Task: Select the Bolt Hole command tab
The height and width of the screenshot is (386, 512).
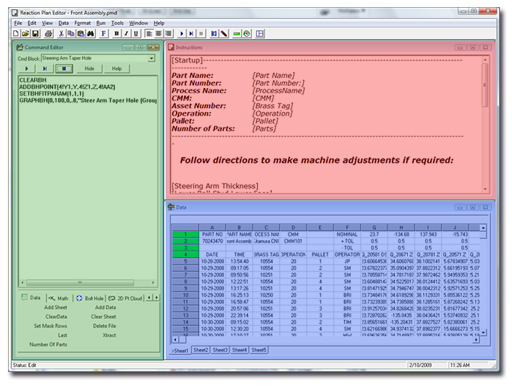Action: pyautogui.click(x=90, y=298)
